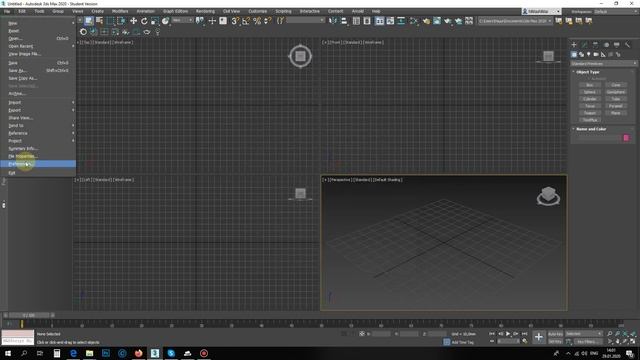Expand the Send to submenu
640x360 pixels.
coord(38,125)
